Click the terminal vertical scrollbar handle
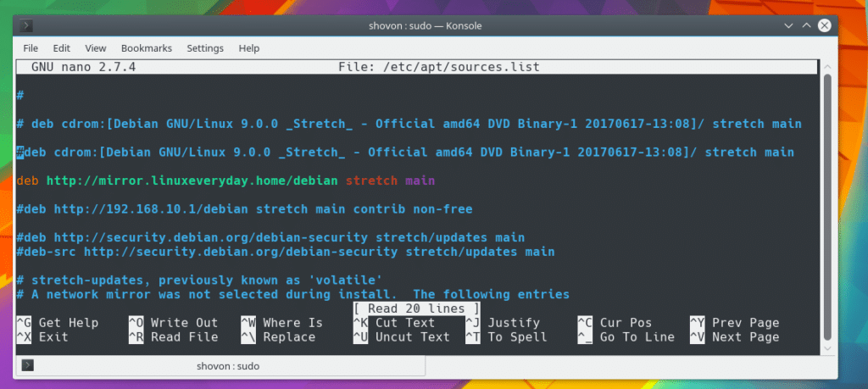This screenshot has width=868, height=389. click(827, 207)
